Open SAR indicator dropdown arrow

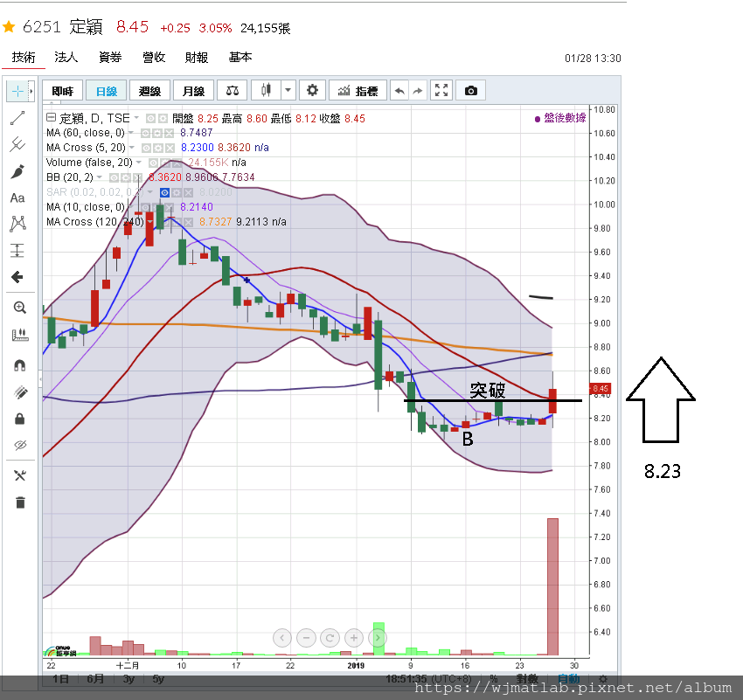click(x=149, y=191)
